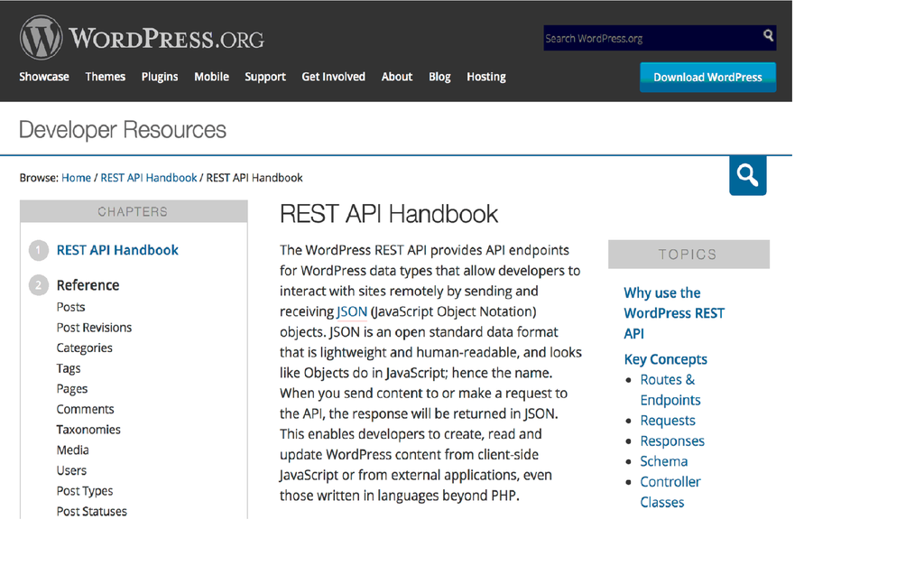The width and height of the screenshot is (924, 575).
Task: Click the Search WordPress.org input field
Action: tap(660, 38)
